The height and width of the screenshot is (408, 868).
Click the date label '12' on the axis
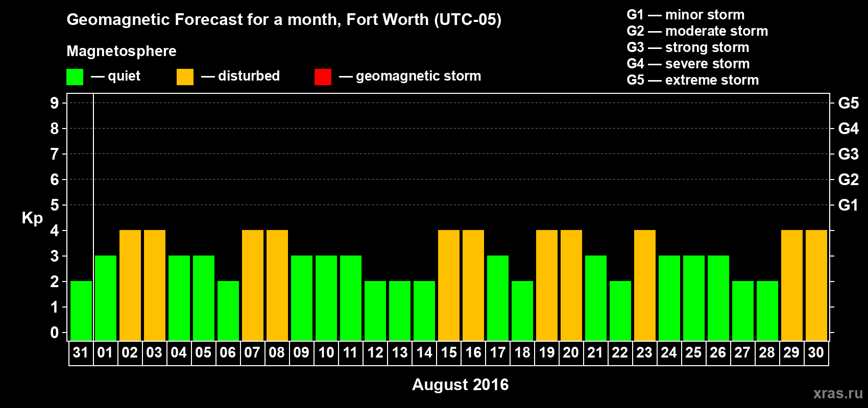tap(375, 352)
